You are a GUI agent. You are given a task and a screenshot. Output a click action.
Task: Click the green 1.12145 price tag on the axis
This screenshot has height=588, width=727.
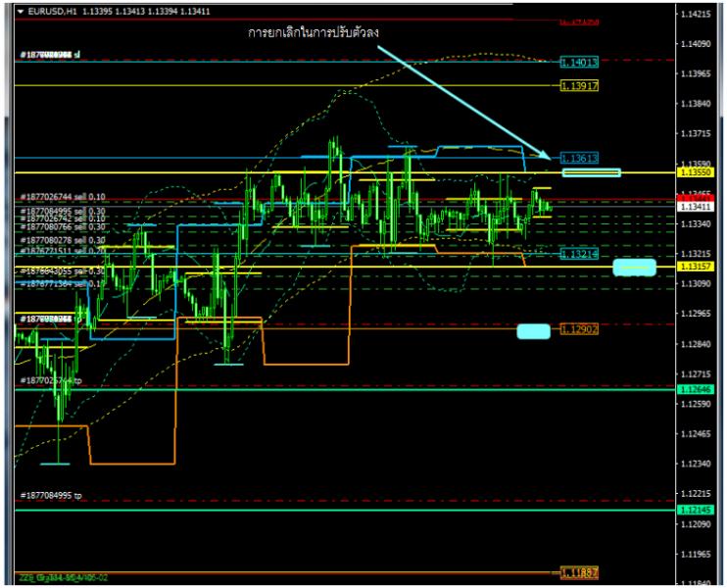point(696,511)
